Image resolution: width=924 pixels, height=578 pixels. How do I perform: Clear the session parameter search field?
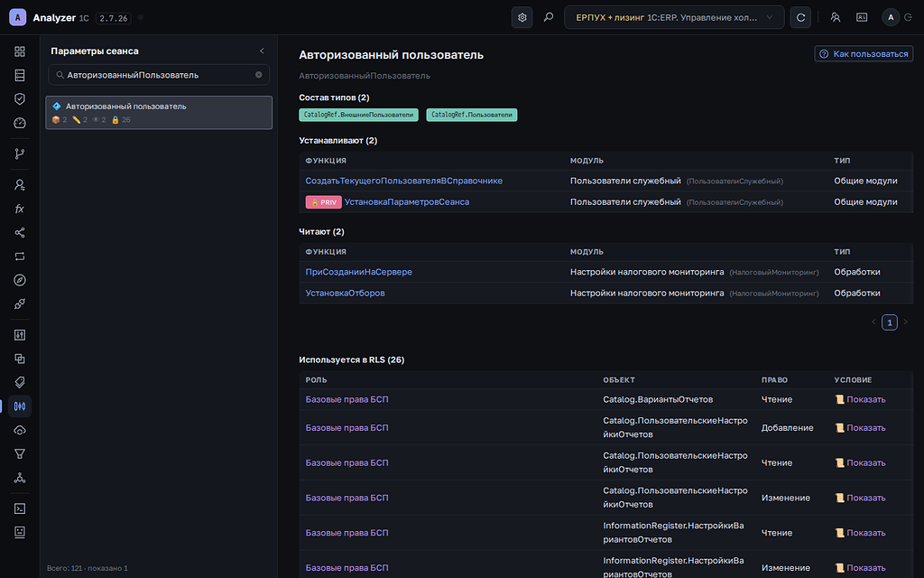point(259,75)
